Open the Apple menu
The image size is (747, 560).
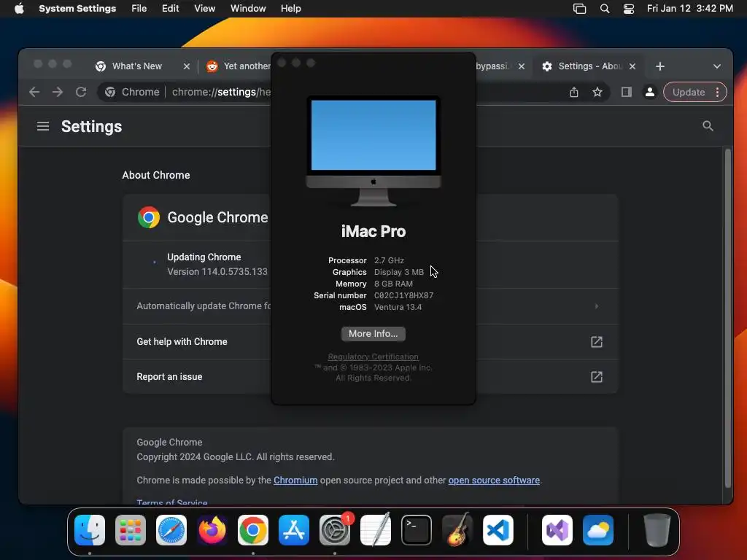coord(19,9)
